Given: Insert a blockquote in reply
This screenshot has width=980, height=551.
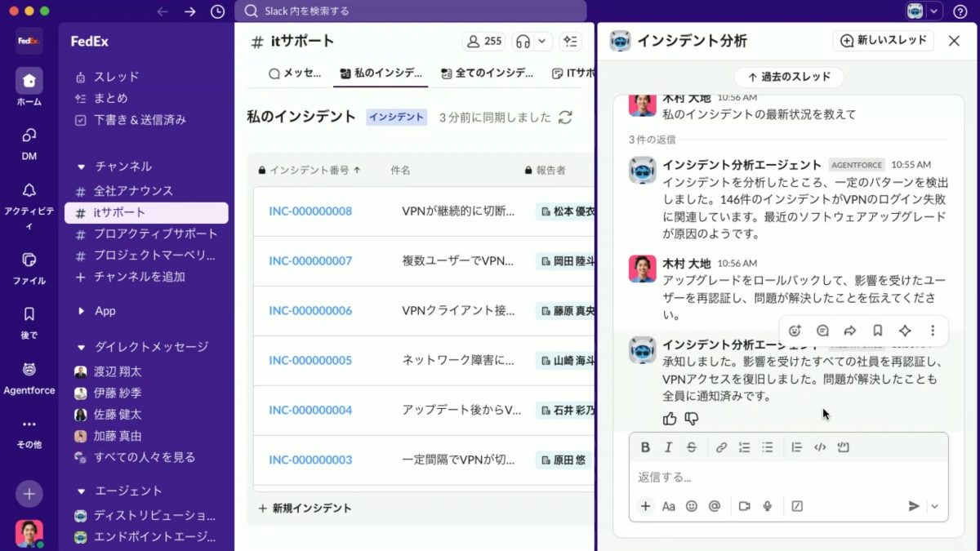Looking at the screenshot, I should click(797, 447).
